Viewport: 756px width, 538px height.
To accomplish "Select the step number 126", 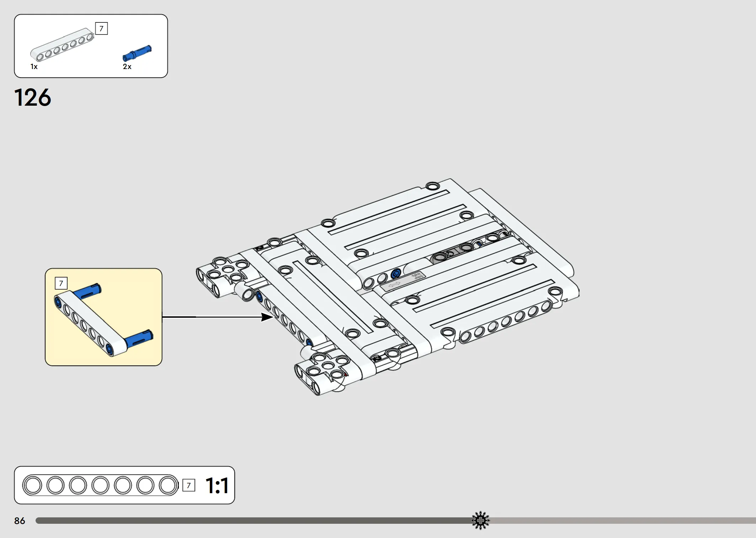I will (x=33, y=97).
